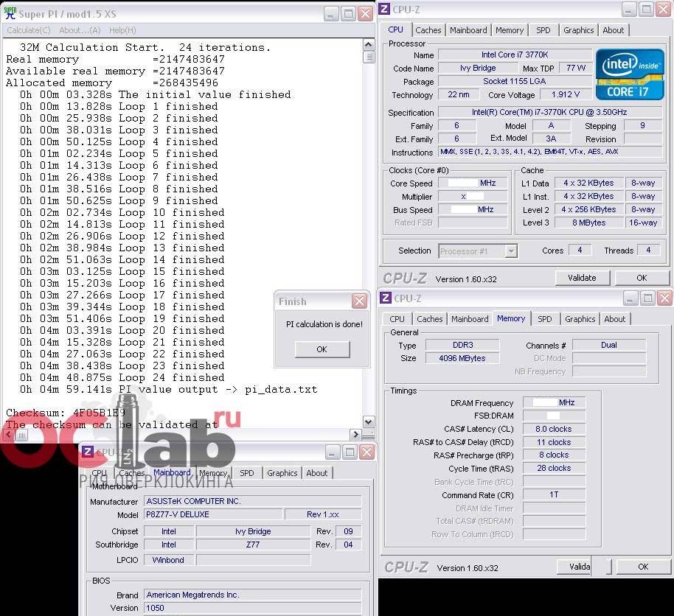Switch to Caches tab in the CPU-Z processor window

pos(428,30)
